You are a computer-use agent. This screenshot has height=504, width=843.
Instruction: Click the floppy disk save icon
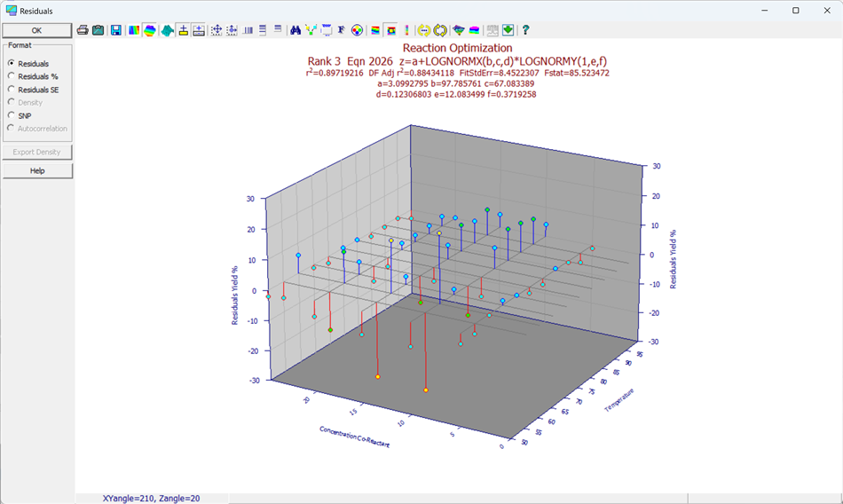click(116, 30)
